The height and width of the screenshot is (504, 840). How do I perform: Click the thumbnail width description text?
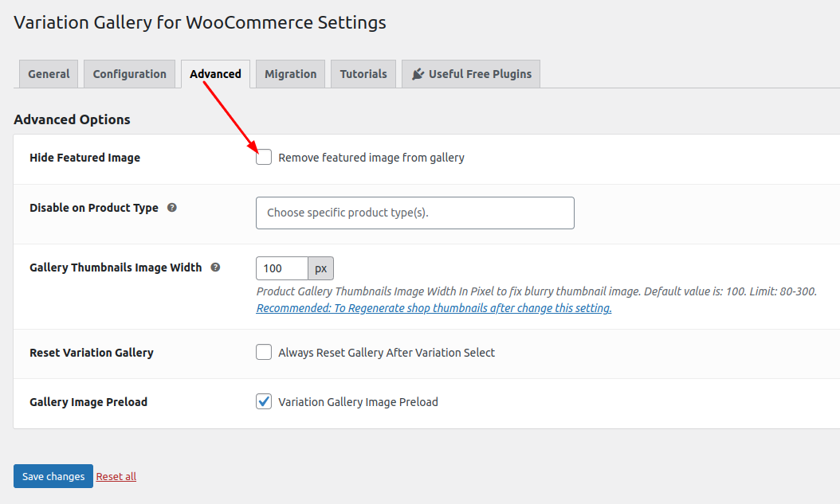[536, 291]
